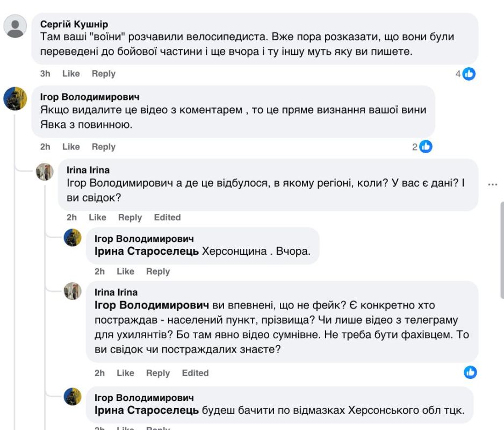Screen dimensions: 504x430
Task: Show edit history of Irina's first reply
Action: (x=167, y=217)
